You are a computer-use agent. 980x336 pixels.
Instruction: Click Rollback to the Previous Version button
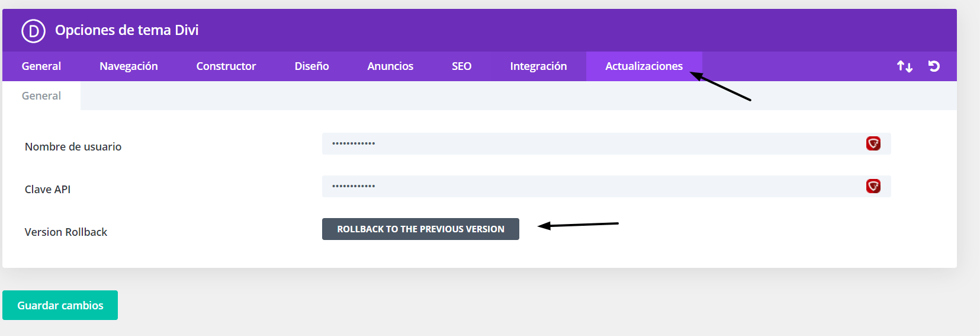click(x=420, y=229)
